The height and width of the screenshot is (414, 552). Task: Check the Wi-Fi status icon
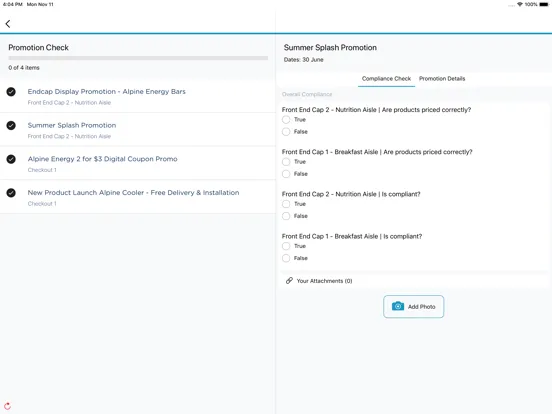pos(520,4)
